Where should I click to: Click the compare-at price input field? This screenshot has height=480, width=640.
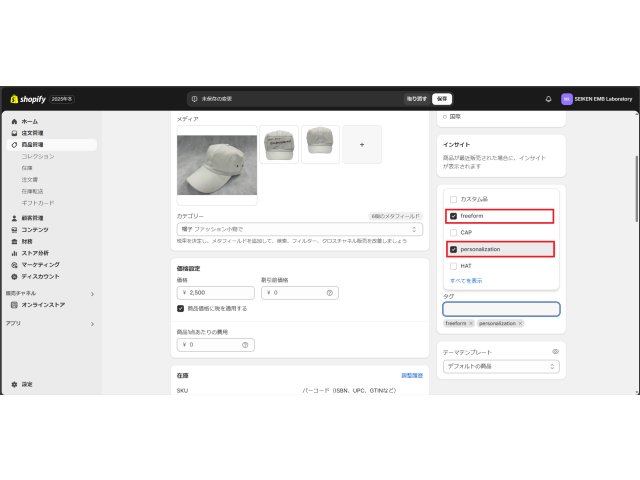[300, 293]
